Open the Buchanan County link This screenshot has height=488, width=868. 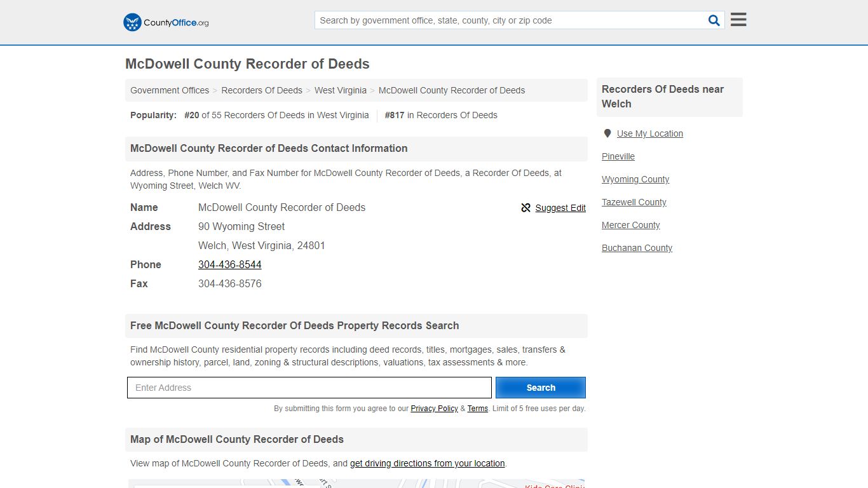pos(637,248)
